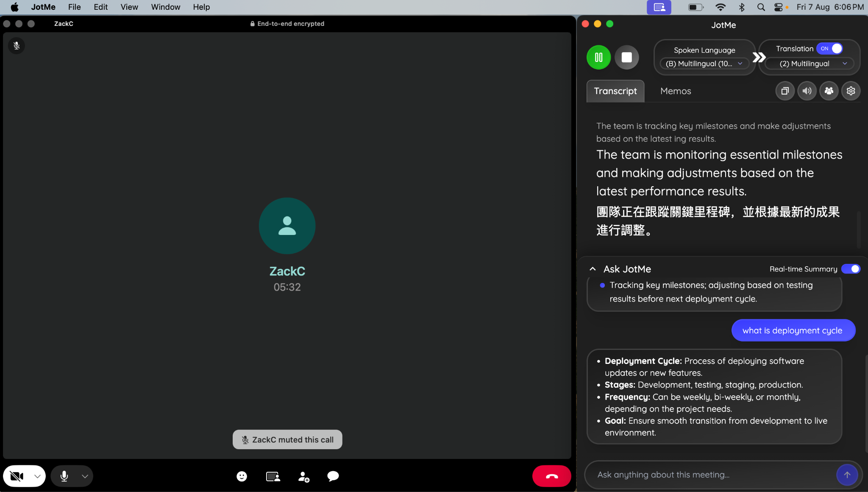868x492 pixels.
Task: Click the ZackC name under the avatar
Action: (287, 271)
